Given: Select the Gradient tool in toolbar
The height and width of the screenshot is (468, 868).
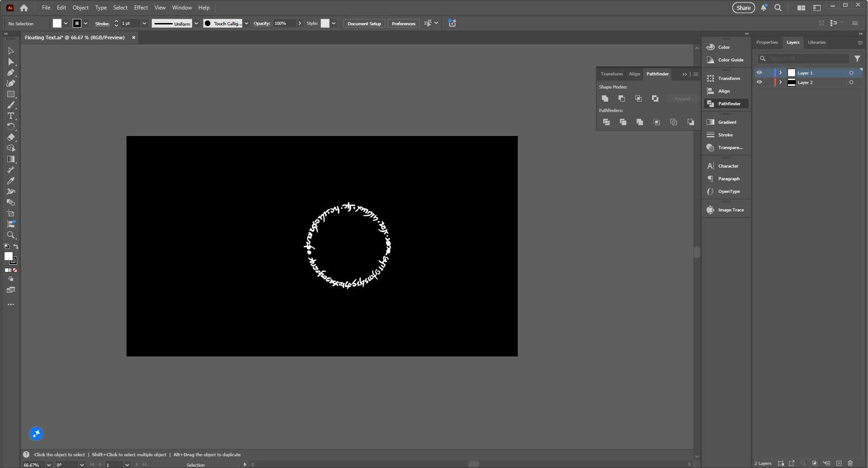Looking at the screenshot, I should (x=11, y=159).
